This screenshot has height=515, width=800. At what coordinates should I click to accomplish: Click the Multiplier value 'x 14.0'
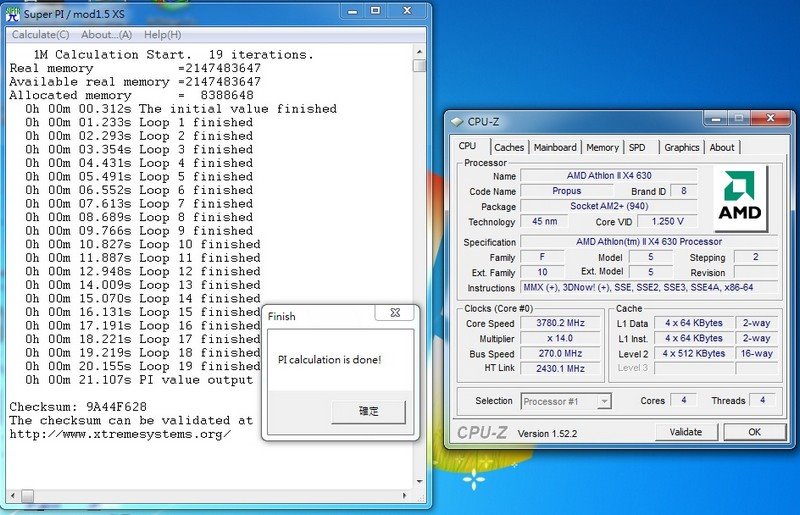[x=560, y=338]
